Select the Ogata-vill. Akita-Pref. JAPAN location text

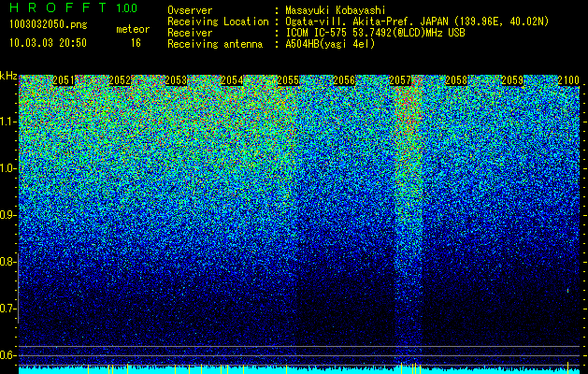point(417,22)
